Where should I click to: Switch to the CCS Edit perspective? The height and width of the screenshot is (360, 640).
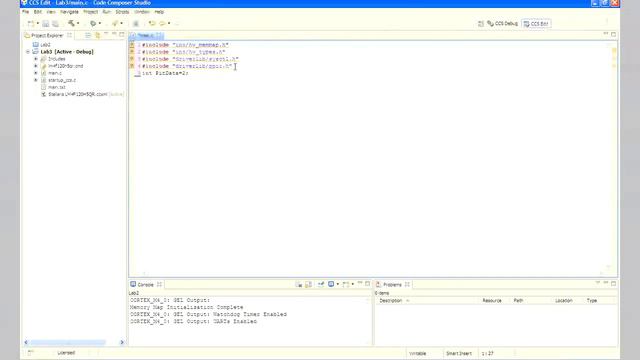[x=536, y=24]
